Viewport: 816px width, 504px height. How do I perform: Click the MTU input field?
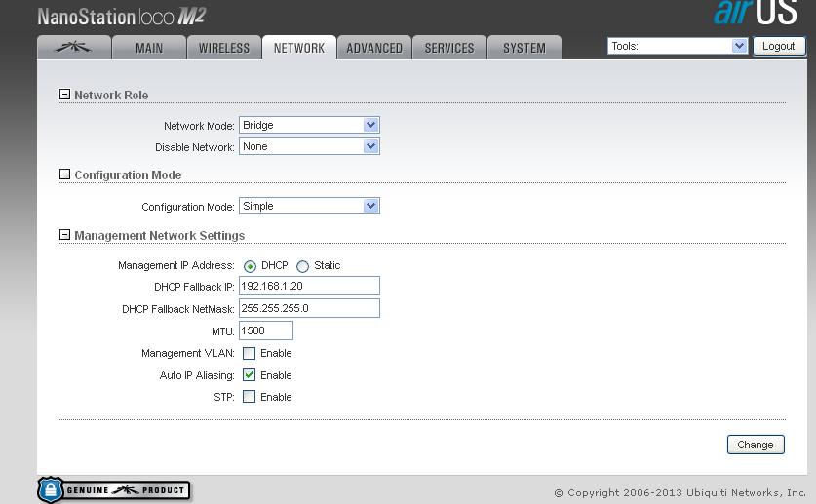266,330
